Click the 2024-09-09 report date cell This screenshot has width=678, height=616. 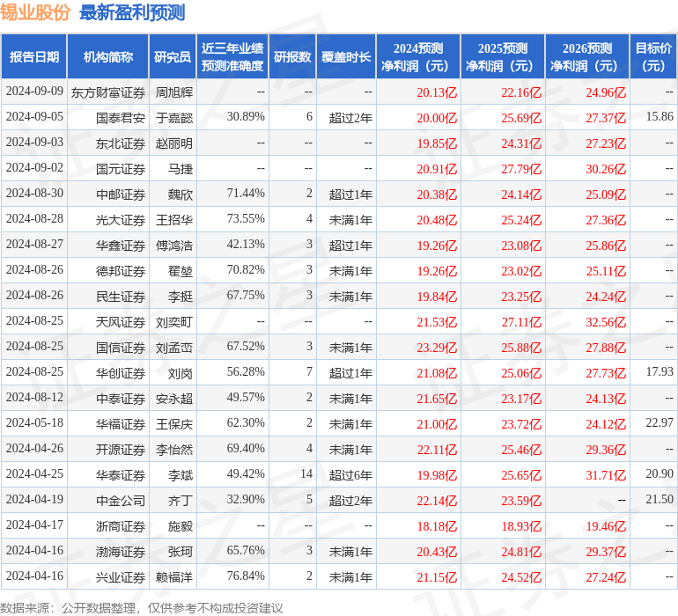pyautogui.click(x=34, y=92)
